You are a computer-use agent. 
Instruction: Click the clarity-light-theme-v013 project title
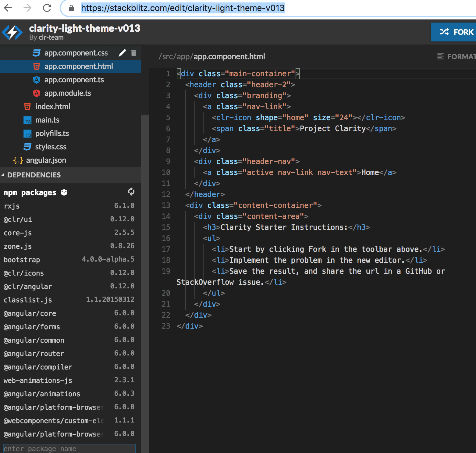[85, 28]
